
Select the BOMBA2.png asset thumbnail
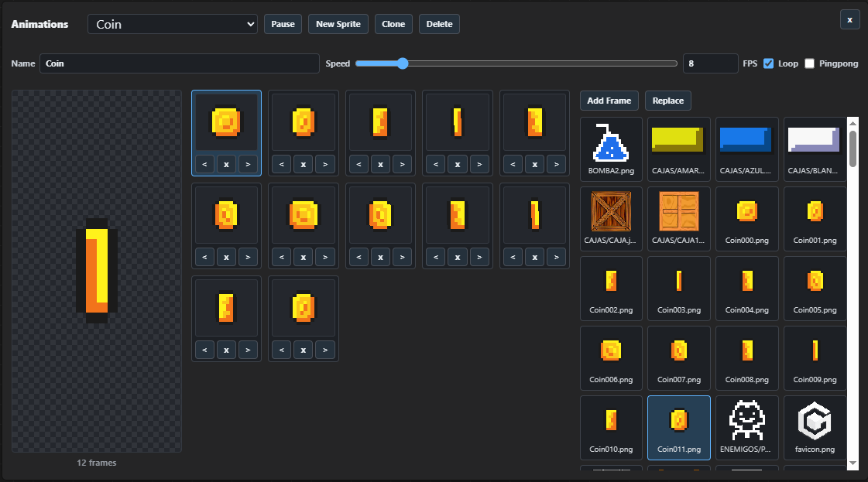pos(611,149)
